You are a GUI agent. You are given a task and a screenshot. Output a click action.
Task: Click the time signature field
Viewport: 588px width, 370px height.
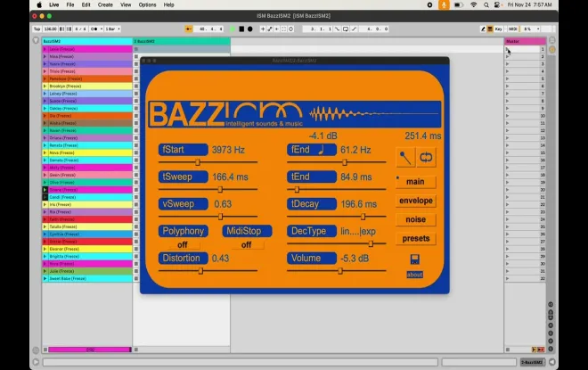point(80,29)
